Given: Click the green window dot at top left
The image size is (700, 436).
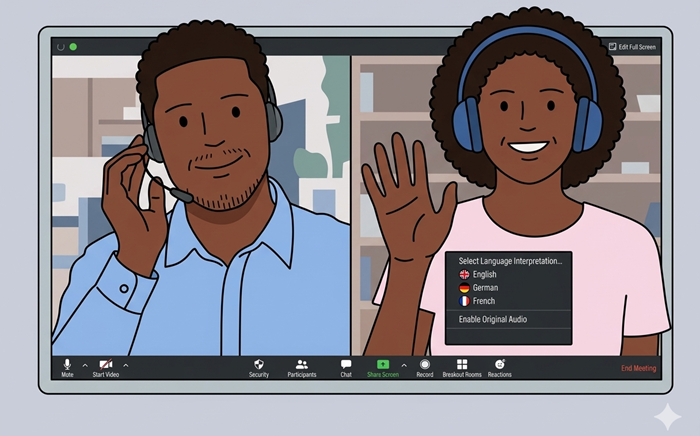Looking at the screenshot, I should 73,47.
